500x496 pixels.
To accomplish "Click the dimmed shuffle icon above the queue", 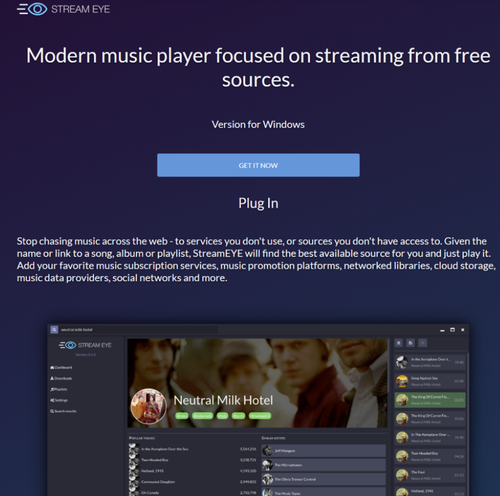I will pyautogui.click(x=423, y=343).
